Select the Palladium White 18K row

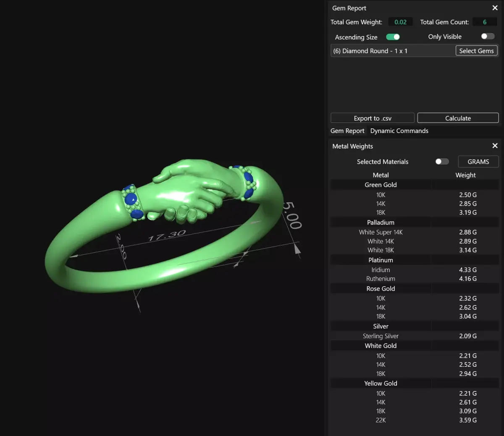[x=415, y=250]
